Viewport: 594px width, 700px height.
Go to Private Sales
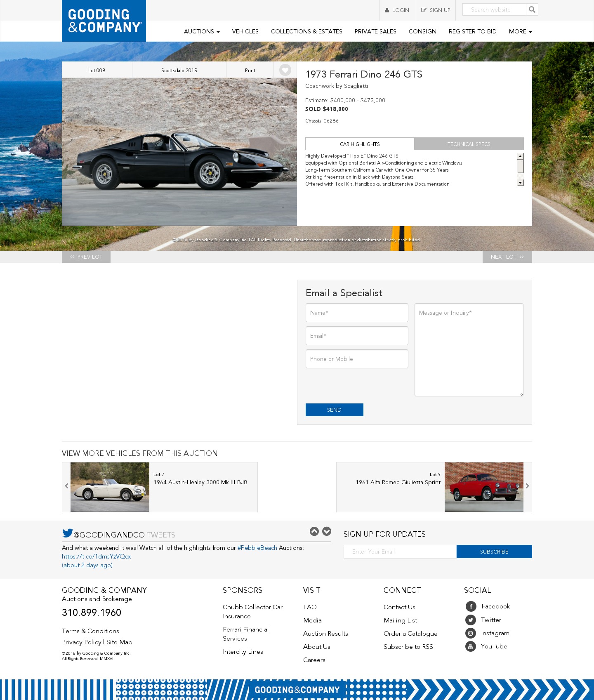pos(375,31)
